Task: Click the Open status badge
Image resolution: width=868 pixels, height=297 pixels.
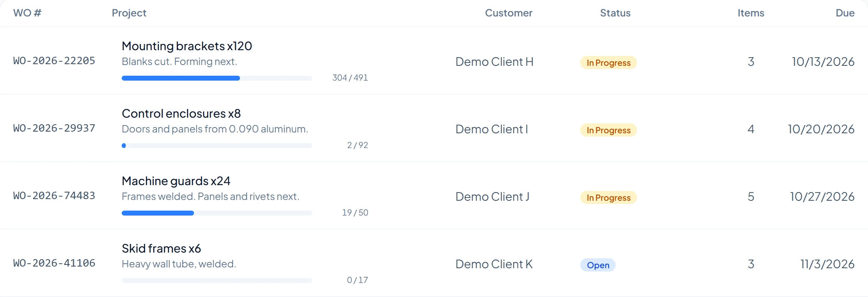Action: (x=598, y=265)
